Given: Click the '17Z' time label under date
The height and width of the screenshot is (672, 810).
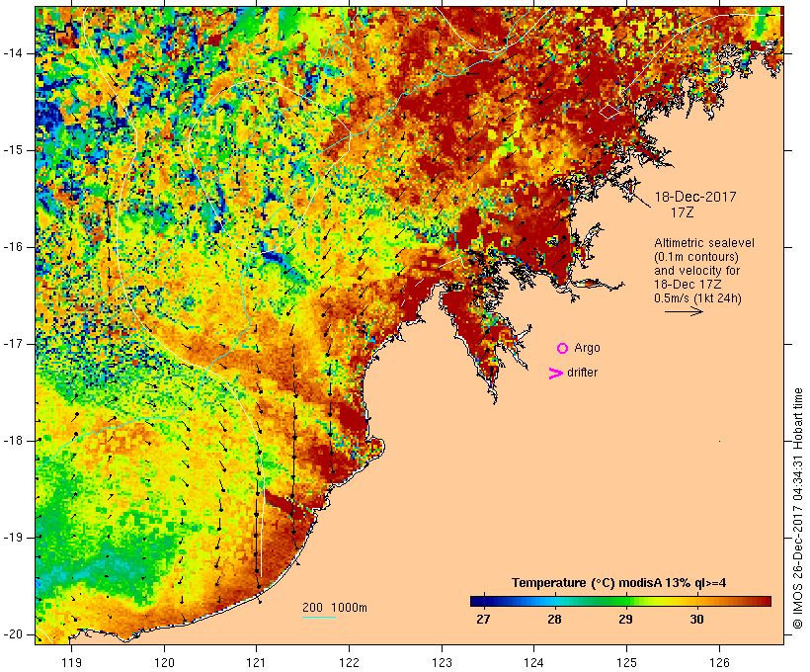Looking at the screenshot, I should tap(682, 212).
